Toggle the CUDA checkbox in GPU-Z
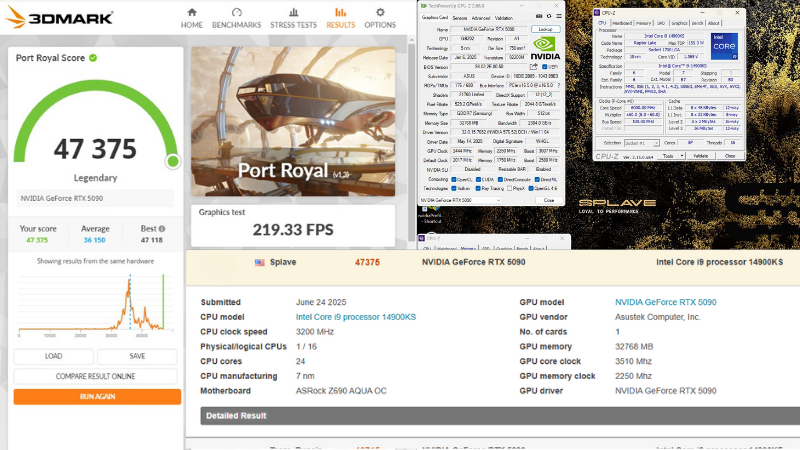This screenshot has height=450, width=800. pyautogui.click(x=478, y=180)
